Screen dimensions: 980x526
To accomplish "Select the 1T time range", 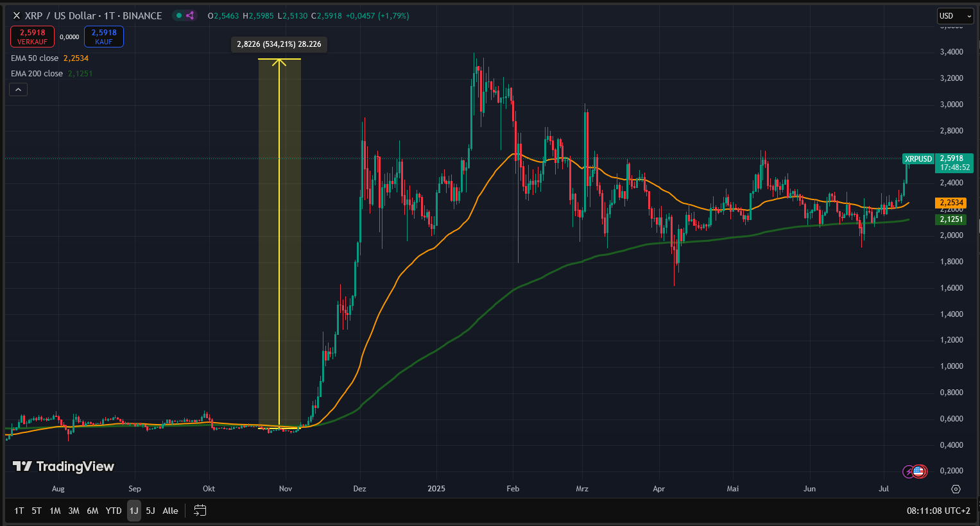I will [x=19, y=511].
